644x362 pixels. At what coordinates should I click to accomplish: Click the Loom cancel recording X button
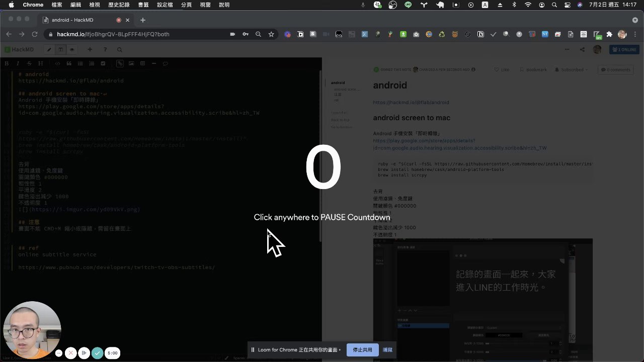[71, 353]
